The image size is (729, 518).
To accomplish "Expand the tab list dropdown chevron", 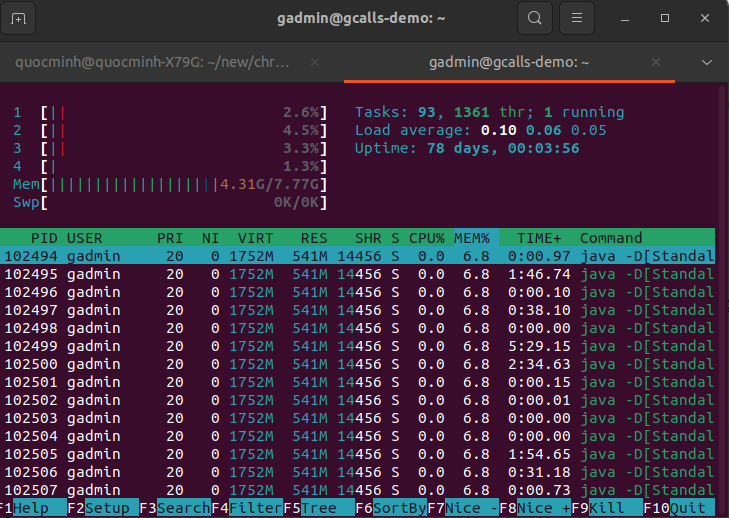I will pyautogui.click(x=706, y=62).
